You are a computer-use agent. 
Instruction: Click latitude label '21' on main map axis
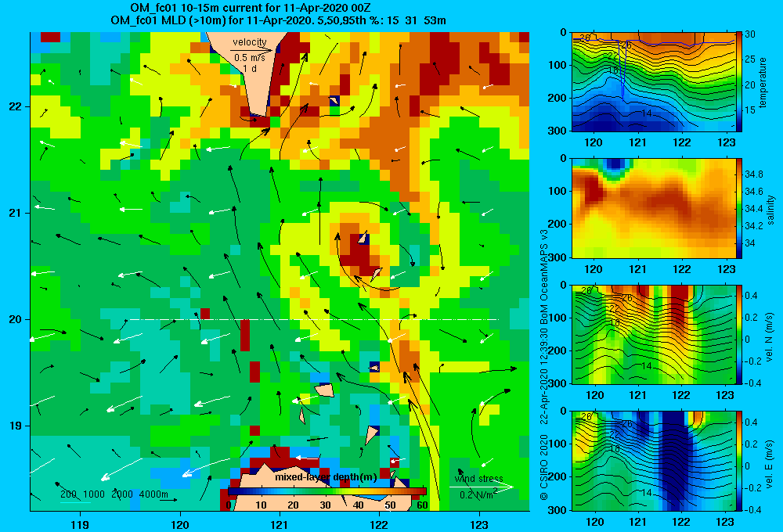click(16, 213)
